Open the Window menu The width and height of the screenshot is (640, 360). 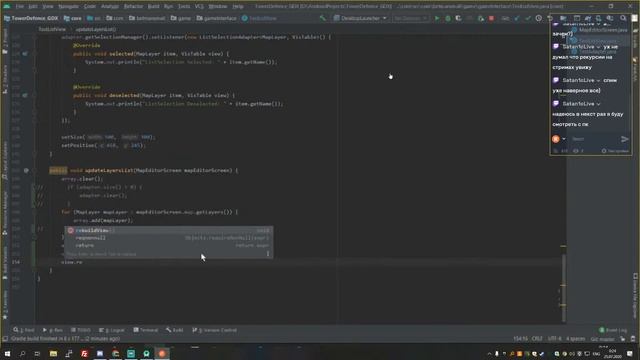point(218,7)
